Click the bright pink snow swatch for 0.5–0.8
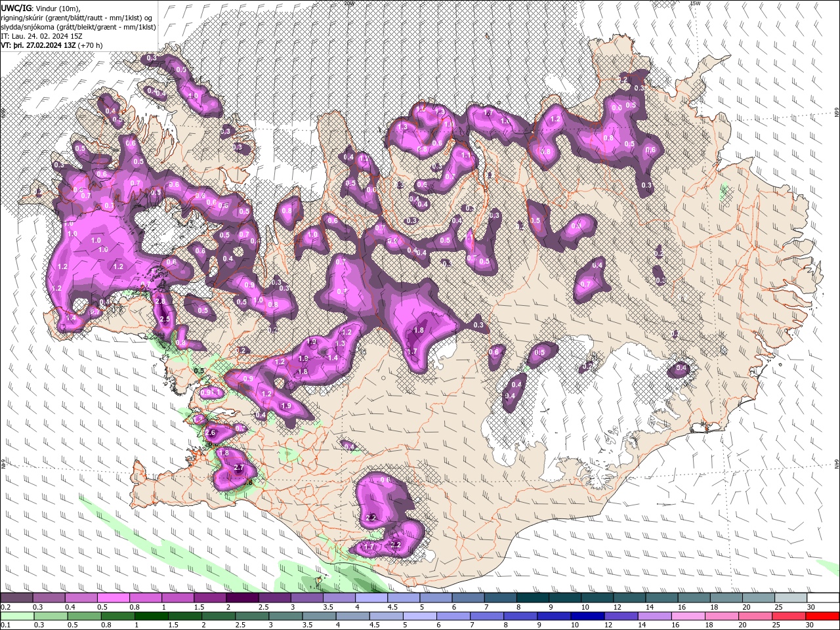This screenshot has width=840, height=630. point(113,597)
